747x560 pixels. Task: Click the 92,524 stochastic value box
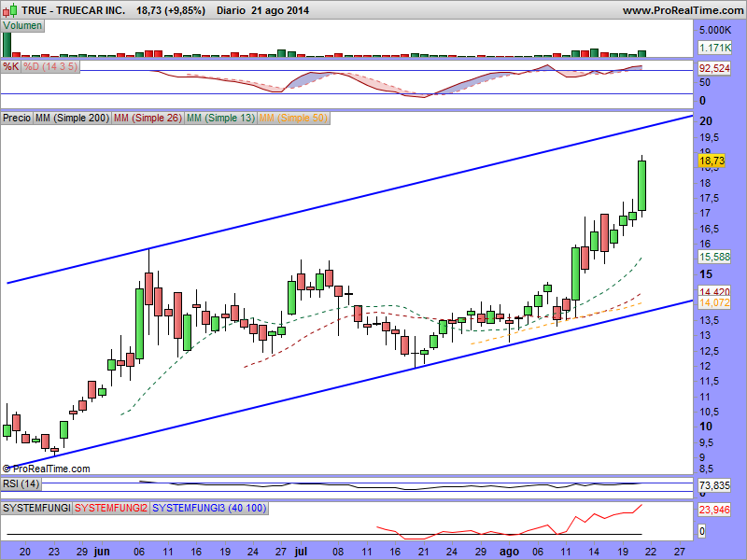click(714, 68)
